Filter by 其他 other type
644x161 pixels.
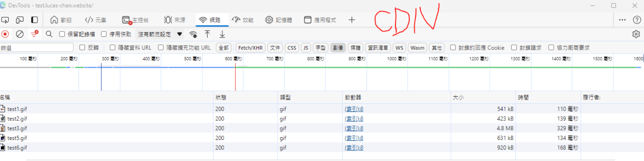point(437,48)
